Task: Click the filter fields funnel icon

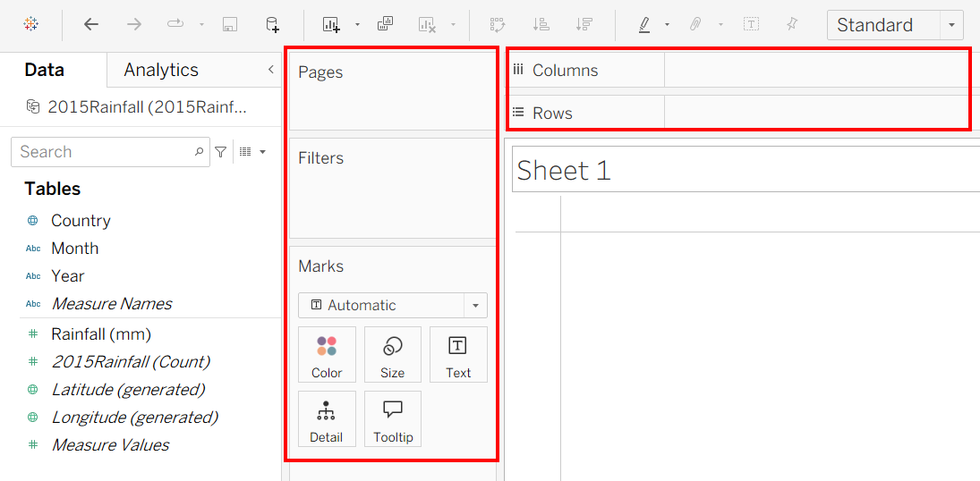Action: [221, 152]
